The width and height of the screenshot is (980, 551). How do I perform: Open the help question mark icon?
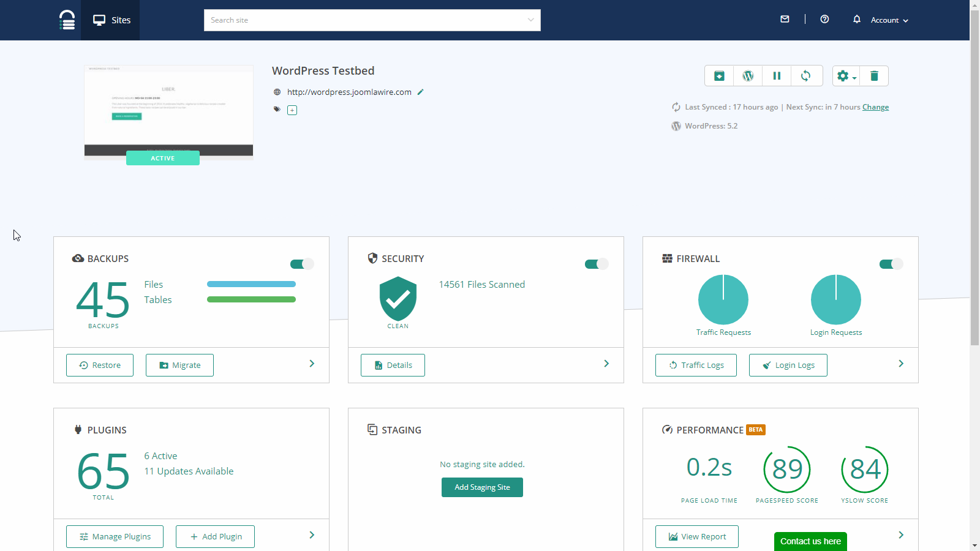[x=824, y=19]
